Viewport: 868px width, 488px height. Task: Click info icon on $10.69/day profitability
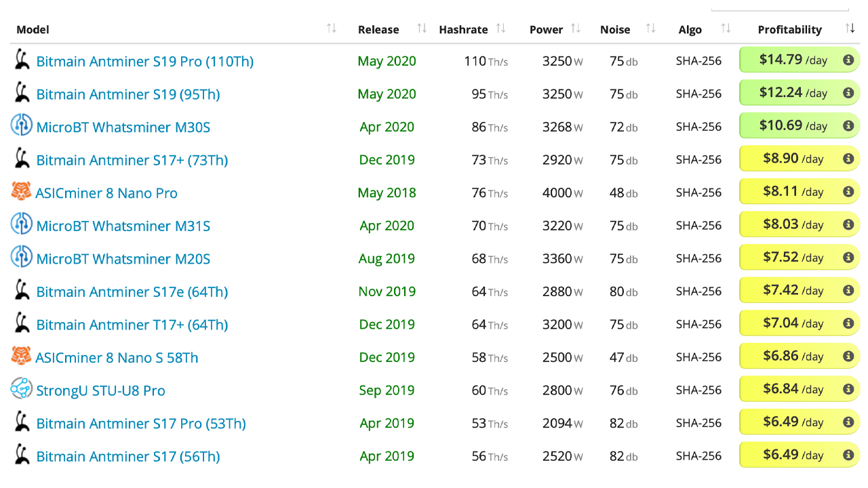(848, 126)
